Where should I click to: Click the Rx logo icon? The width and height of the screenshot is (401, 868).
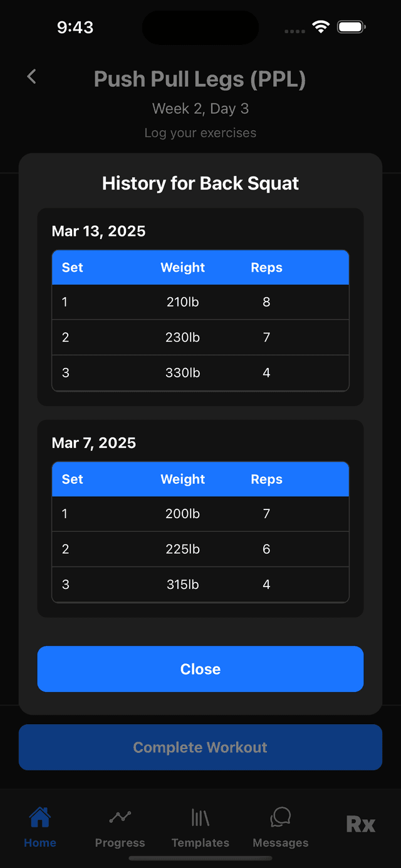point(360,824)
